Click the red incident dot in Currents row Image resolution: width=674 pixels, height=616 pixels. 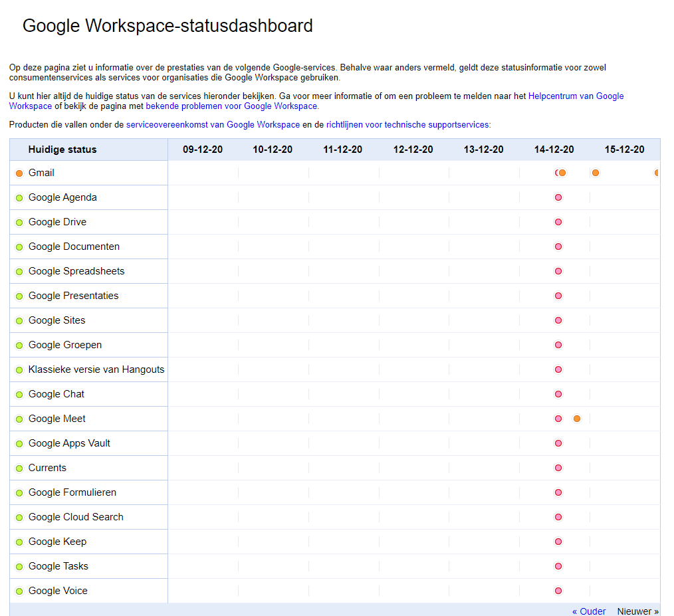coord(558,468)
